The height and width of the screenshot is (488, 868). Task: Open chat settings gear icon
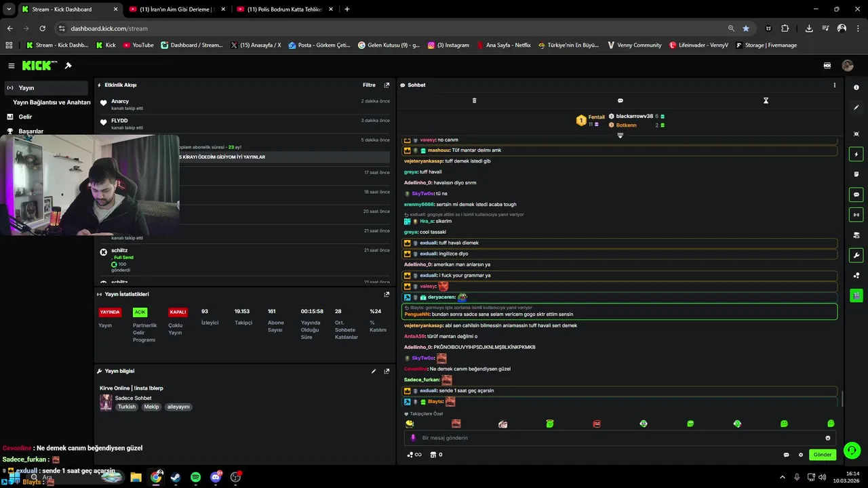[x=801, y=455]
